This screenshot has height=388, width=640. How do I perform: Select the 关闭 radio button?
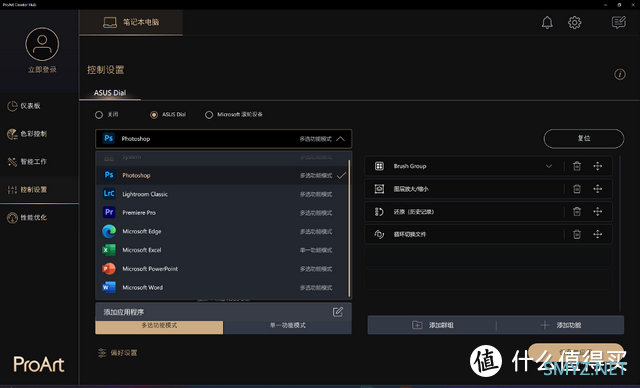coord(99,115)
